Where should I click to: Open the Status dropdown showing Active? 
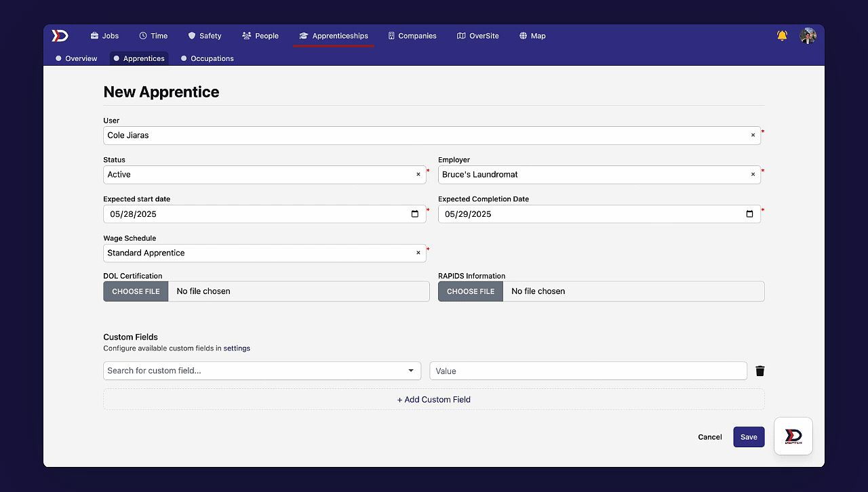(x=264, y=174)
